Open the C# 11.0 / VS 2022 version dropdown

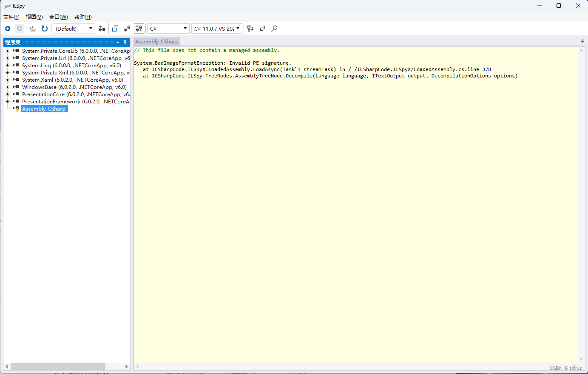click(x=217, y=29)
